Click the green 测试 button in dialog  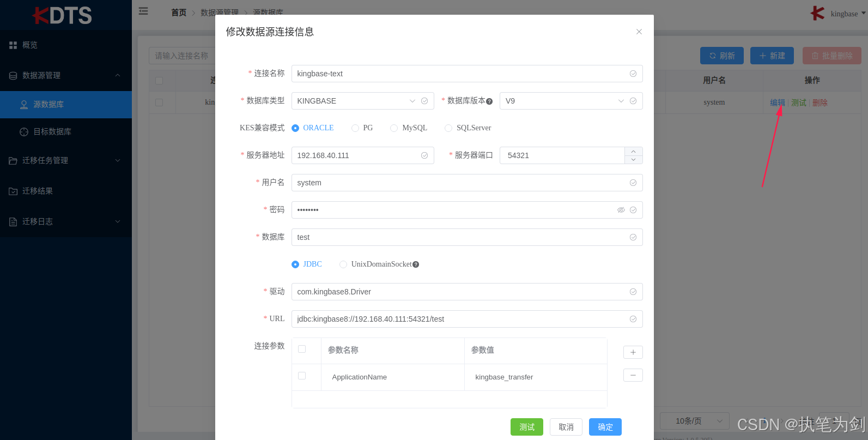[527, 427]
